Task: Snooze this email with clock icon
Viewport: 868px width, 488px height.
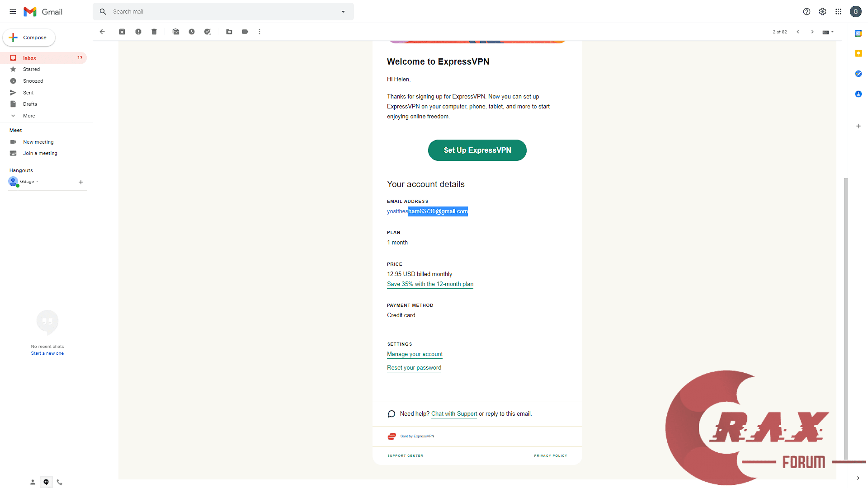Action: [x=192, y=32]
